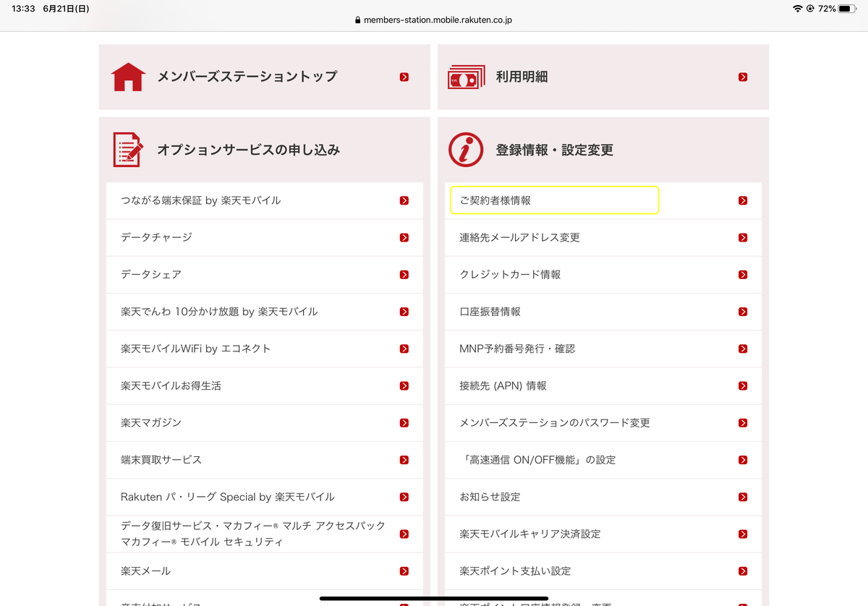The image size is (868, 606).
Task: Click the red info circle icon
Action: point(466,150)
